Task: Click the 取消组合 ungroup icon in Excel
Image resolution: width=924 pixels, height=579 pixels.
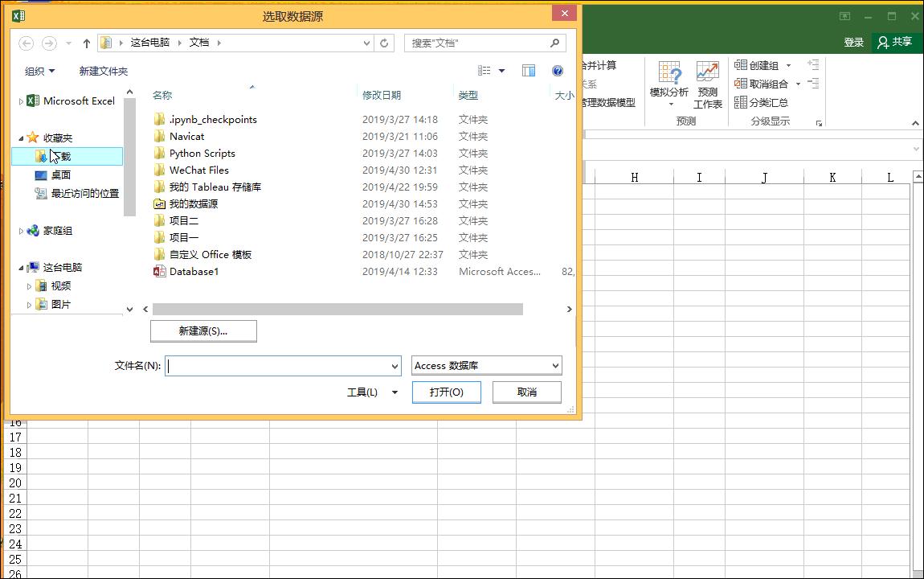Action: coord(741,84)
